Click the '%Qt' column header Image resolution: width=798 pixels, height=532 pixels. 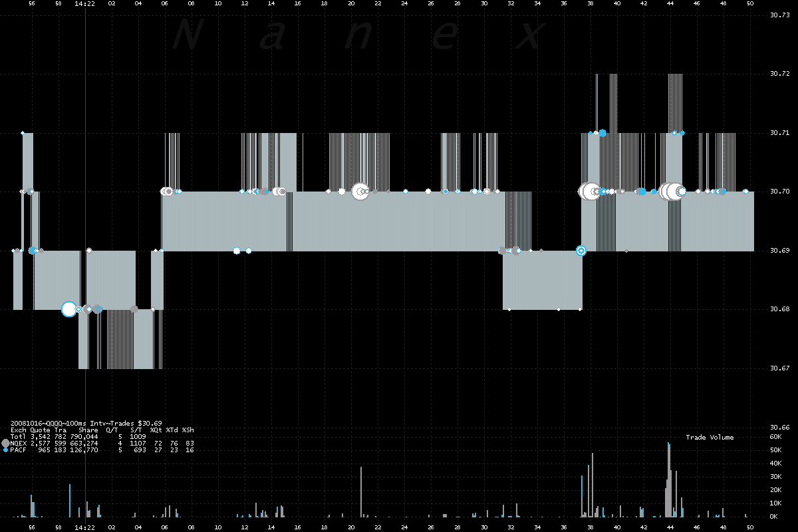pyautogui.click(x=156, y=430)
